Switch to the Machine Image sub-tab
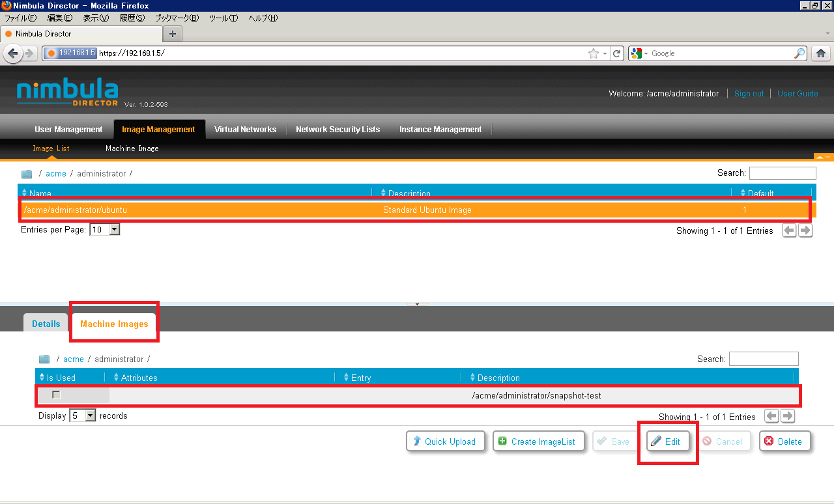This screenshot has width=834, height=504. (x=132, y=148)
